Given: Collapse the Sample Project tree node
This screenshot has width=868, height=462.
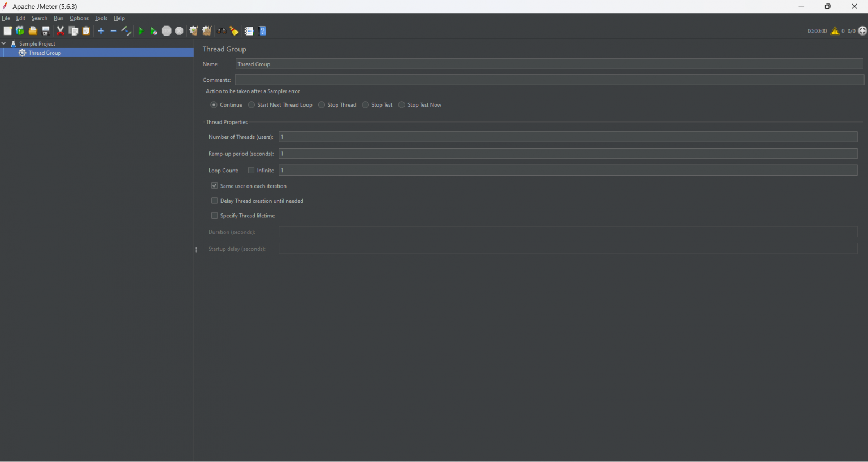Looking at the screenshot, I should pyautogui.click(x=4, y=43).
